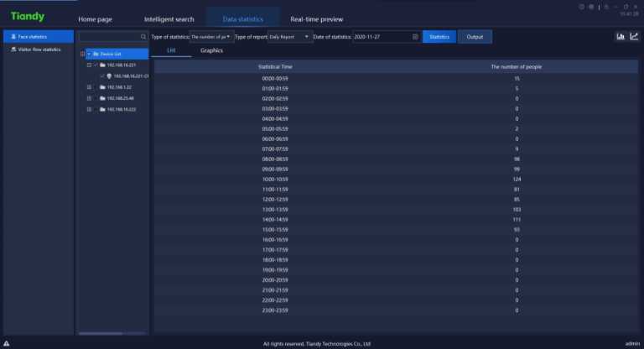Screen dimensions: 644x349
Task: Uncheck the 192.168.16.221 device checkbox
Action: click(96, 65)
